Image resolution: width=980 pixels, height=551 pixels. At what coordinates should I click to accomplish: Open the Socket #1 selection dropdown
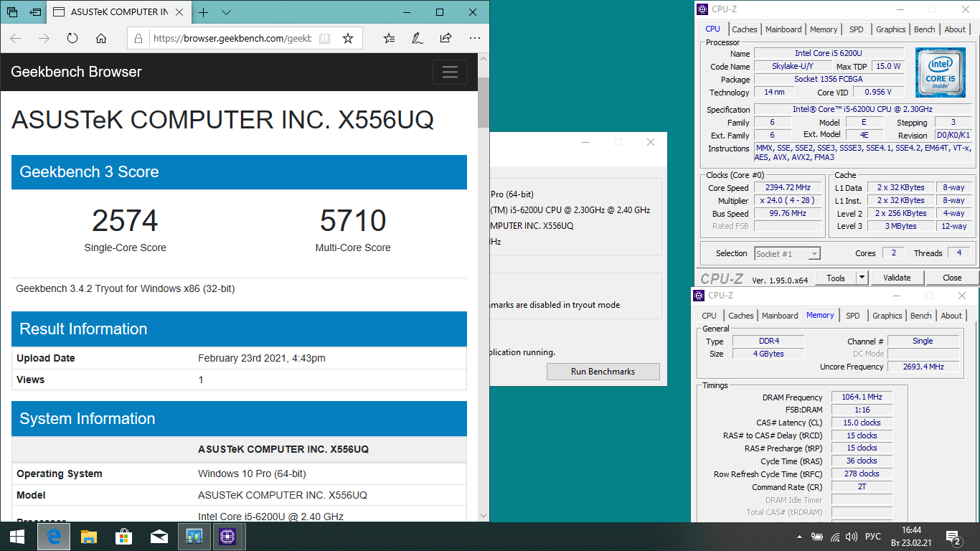pyautogui.click(x=787, y=253)
